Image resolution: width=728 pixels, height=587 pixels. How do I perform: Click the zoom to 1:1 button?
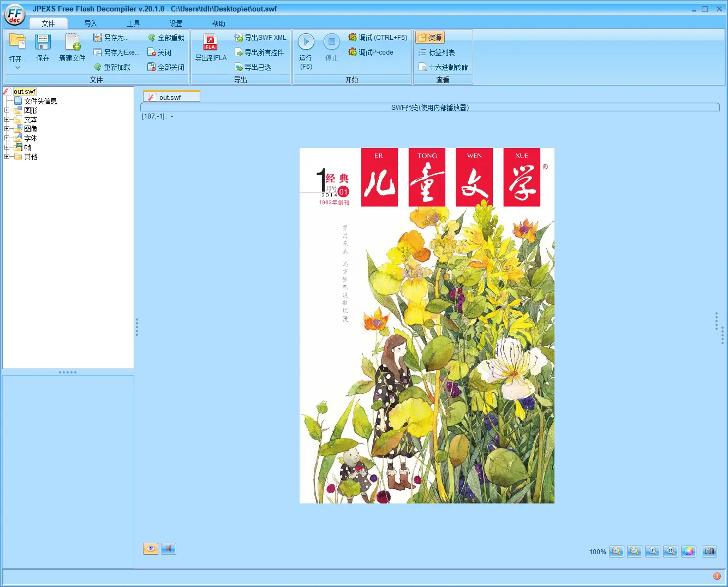(653, 552)
